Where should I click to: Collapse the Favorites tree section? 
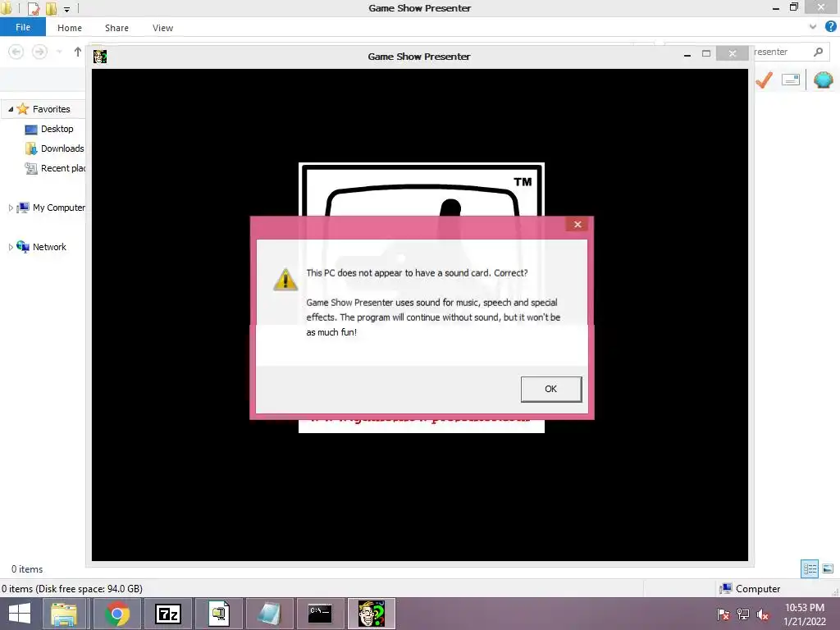[10, 109]
